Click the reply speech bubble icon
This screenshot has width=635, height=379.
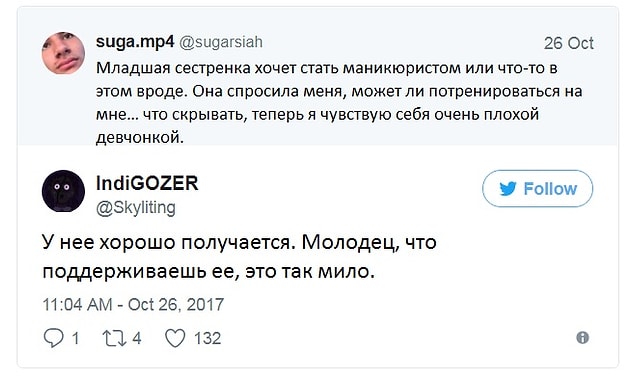coord(53,338)
